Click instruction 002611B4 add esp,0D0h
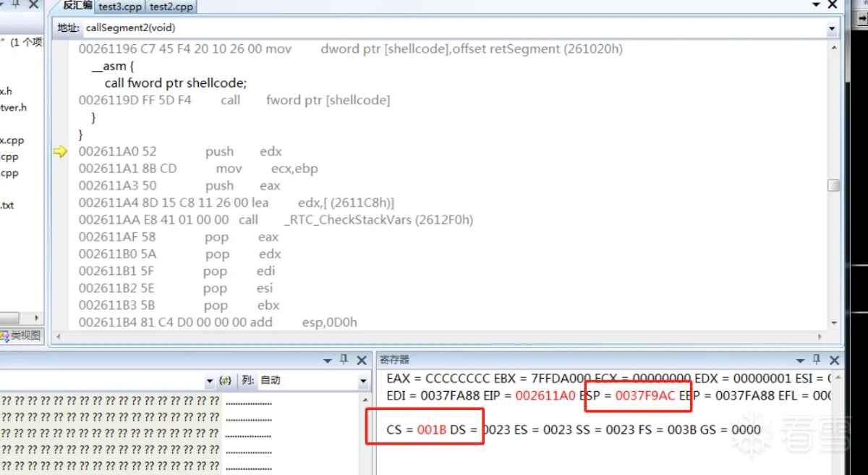The width and height of the screenshot is (868, 475). coord(218,322)
